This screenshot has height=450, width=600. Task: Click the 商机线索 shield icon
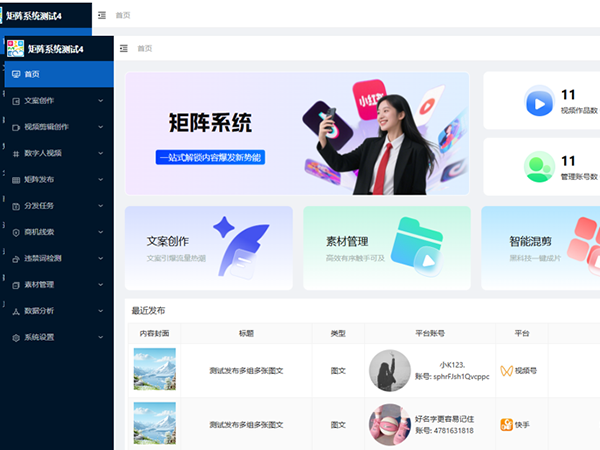click(x=15, y=232)
